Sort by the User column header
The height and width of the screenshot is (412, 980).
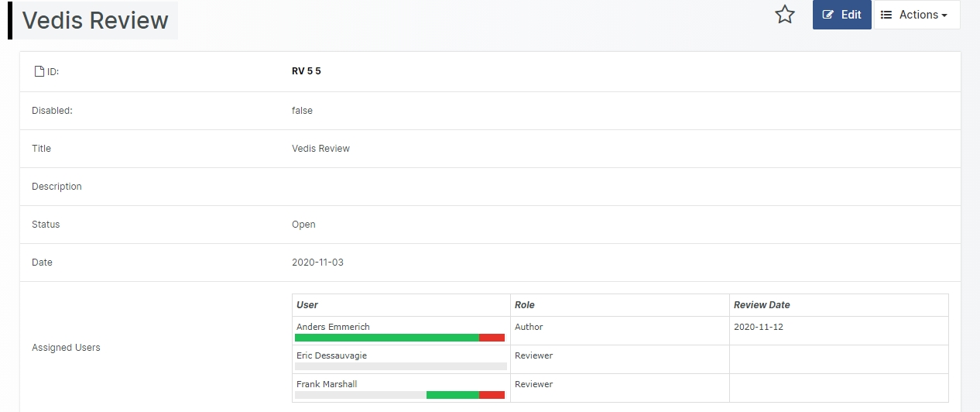pos(307,305)
